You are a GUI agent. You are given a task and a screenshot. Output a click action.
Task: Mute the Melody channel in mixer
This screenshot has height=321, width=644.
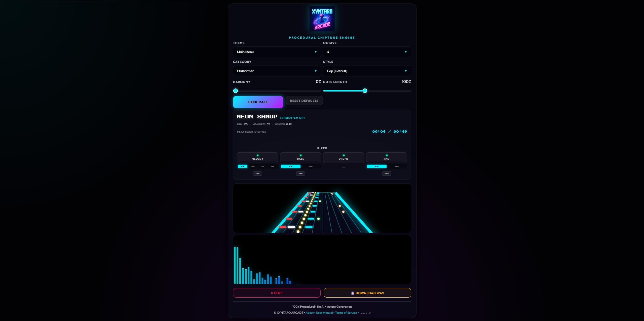point(257,157)
